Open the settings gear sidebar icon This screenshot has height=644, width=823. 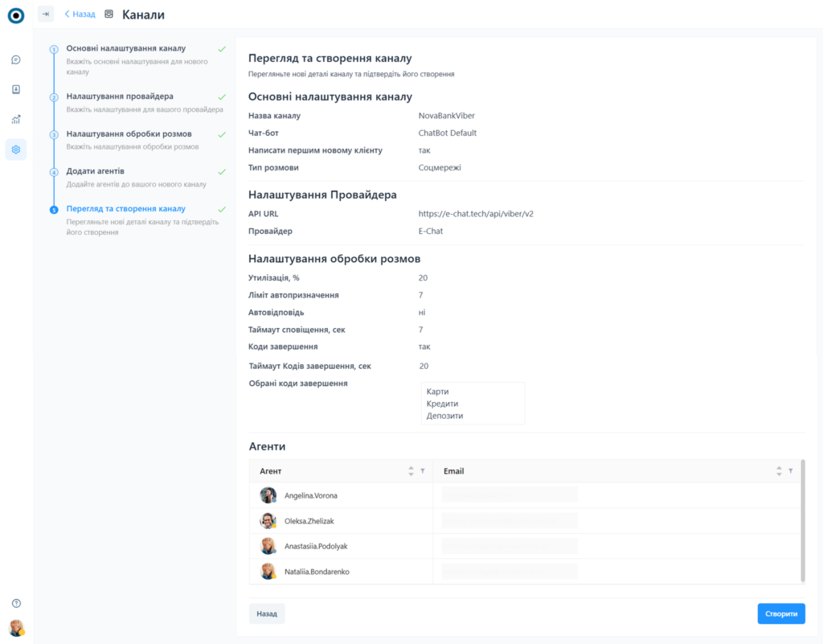pyautogui.click(x=16, y=150)
